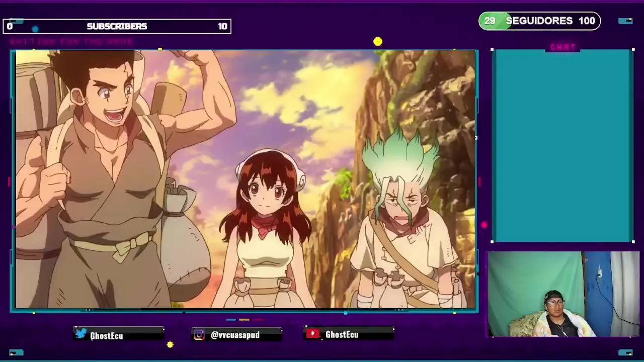This screenshot has width=644, height=362.
Task: Select the Twitter GhostEcu handle text
Action: click(106, 335)
